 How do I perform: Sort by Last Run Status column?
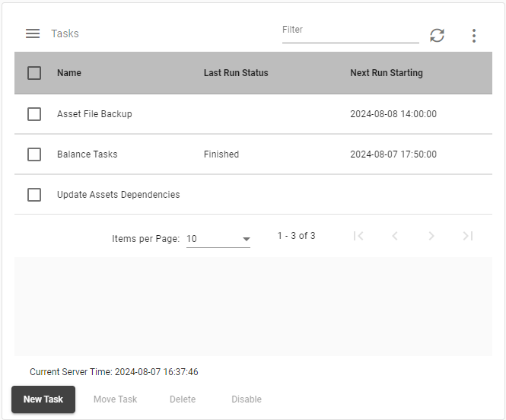click(236, 73)
